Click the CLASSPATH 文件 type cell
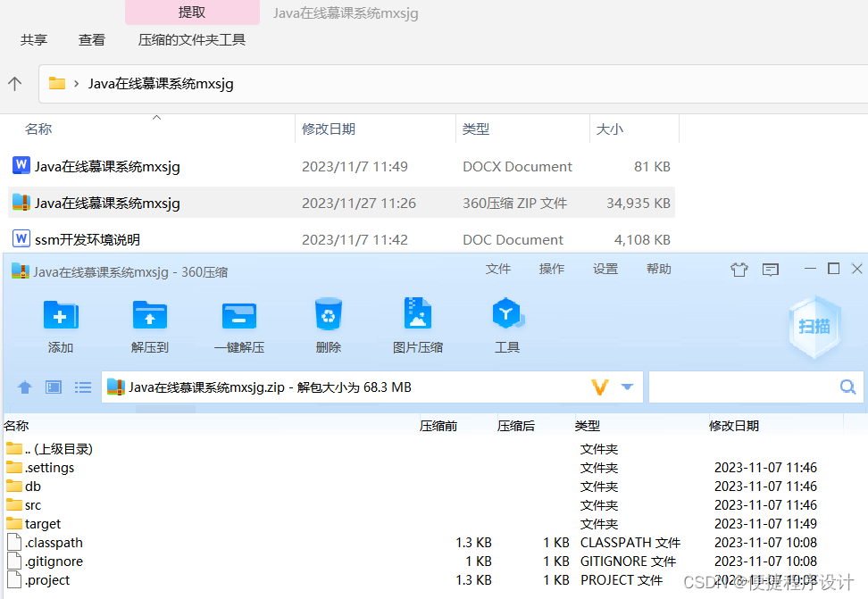Screen dimensions: 868x599 click(630, 543)
